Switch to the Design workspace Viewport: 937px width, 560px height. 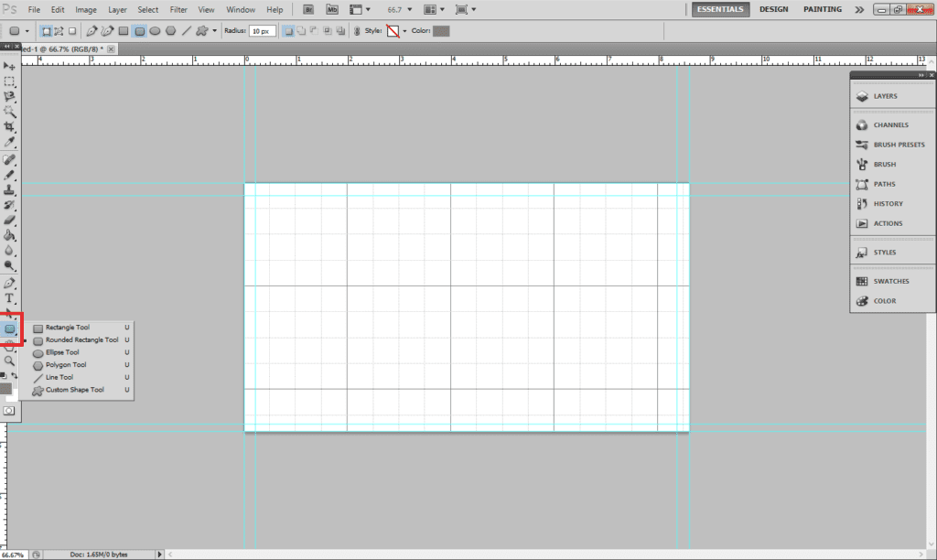pyautogui.click(x=773, y=9)
